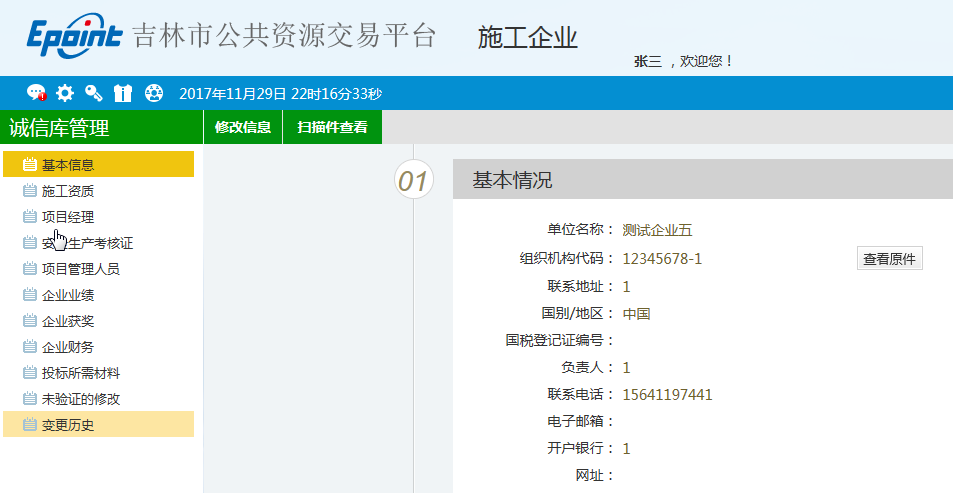Open the 修改信息 tab

(x=243, y=127)
